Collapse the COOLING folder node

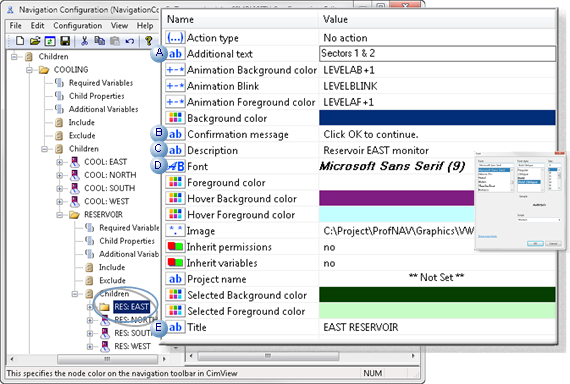tap(29, 70)
